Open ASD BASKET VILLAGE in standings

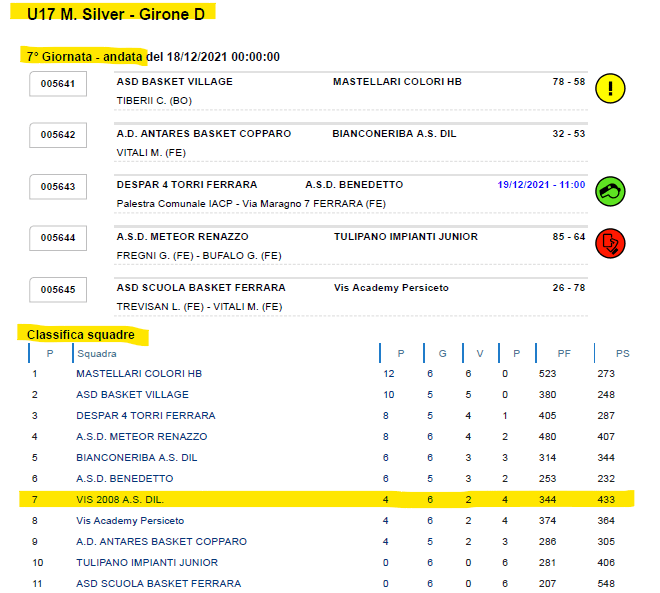pos(132,395)
